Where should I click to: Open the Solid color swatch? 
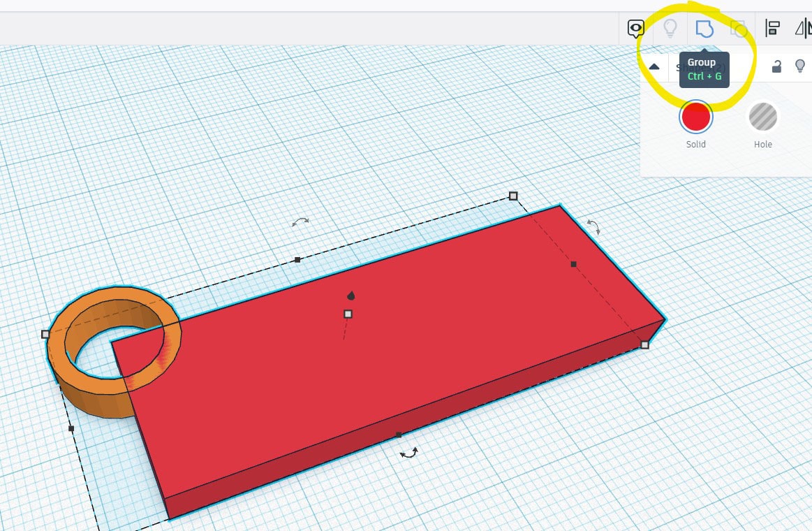coord(695,117)
